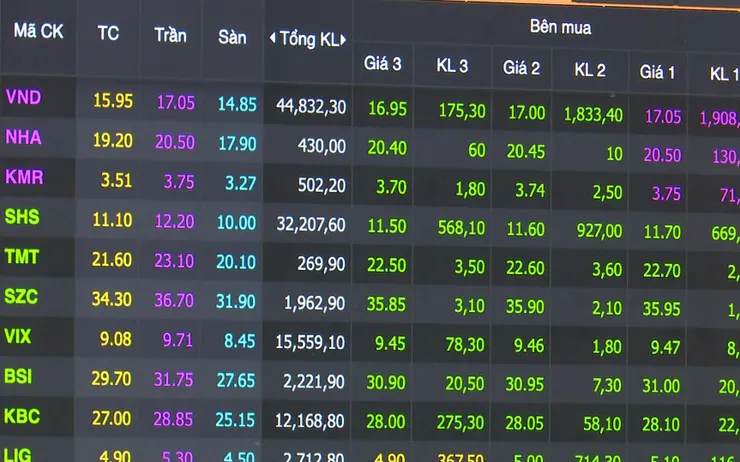Click right arrow beside Tổng KL header
Viewport: 740px width, 462px height.
(x=343, y=40)
